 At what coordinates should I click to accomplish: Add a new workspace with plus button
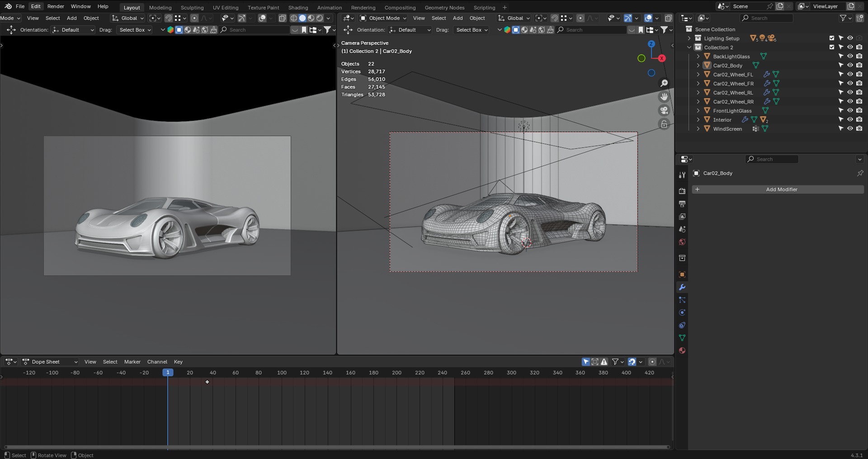pos(505,7)
